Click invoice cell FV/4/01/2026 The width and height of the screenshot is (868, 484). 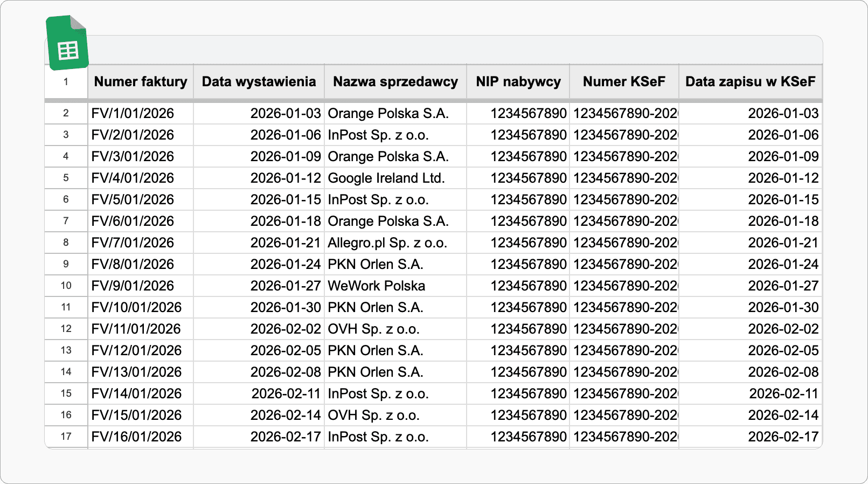coord(141,178)
